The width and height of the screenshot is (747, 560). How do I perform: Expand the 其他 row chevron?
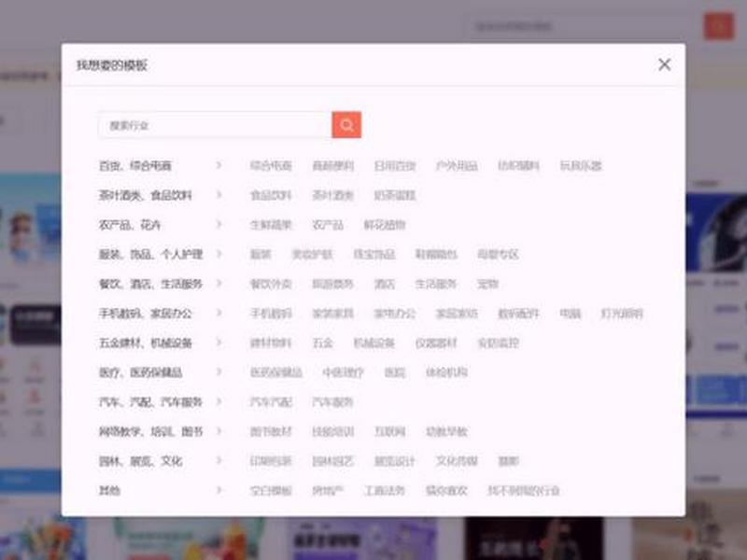pos(218,489)
